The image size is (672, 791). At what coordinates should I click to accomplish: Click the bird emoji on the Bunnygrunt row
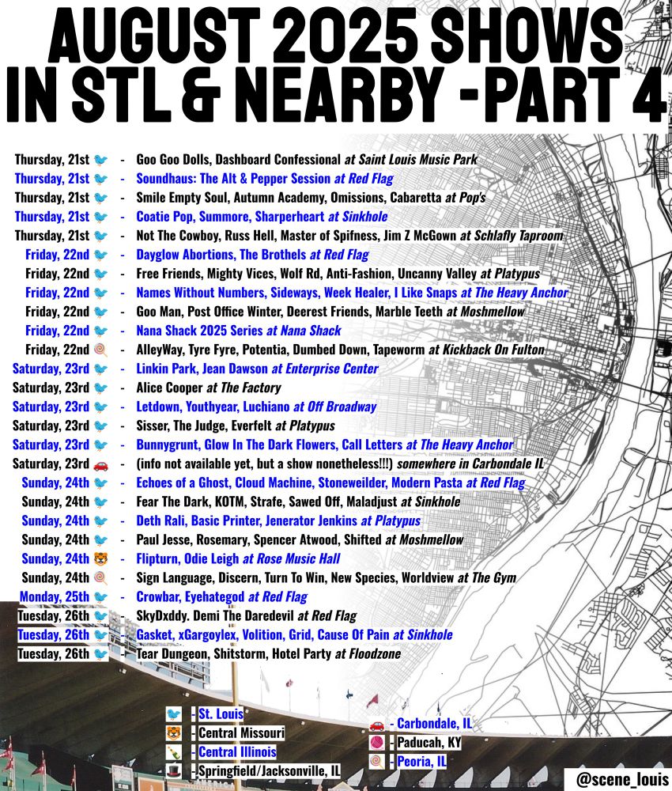(x=101, y=445)
